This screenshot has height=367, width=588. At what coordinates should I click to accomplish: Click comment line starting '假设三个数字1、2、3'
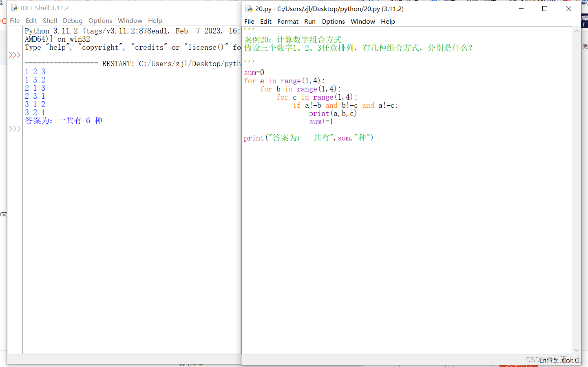coord(358,48)
